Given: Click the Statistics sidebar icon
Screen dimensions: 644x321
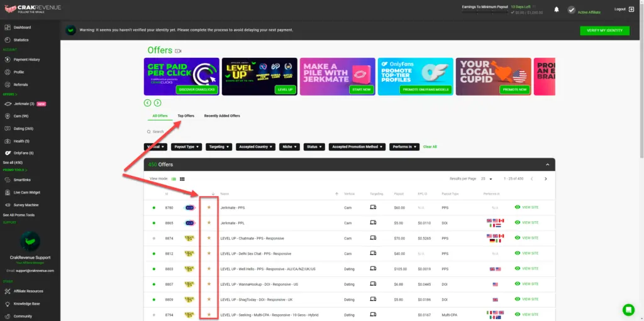Looking at the screenshot, I should tap(7, 40).
